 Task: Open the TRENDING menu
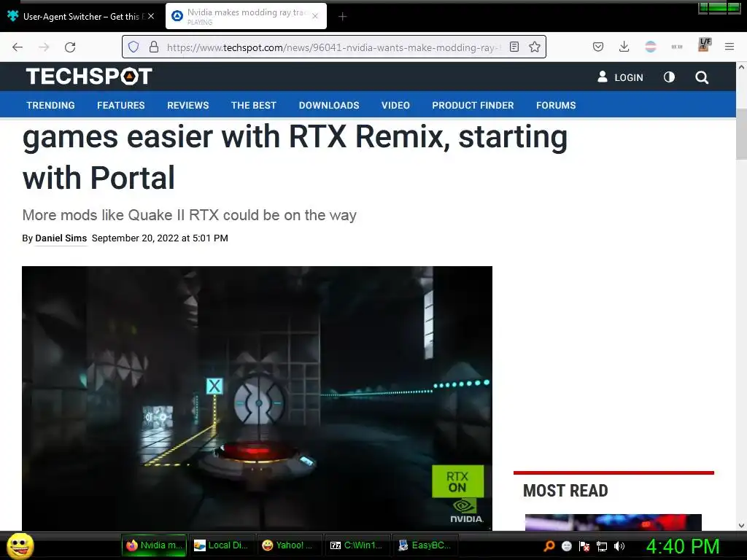50,105
